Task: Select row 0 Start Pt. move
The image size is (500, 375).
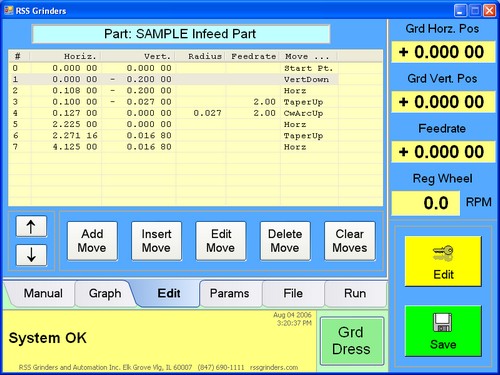Action: pos(173,68)
